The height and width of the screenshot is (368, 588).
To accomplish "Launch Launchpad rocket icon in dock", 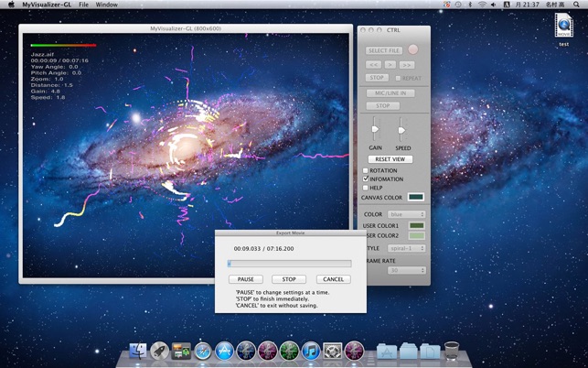I will coord(160,352).
